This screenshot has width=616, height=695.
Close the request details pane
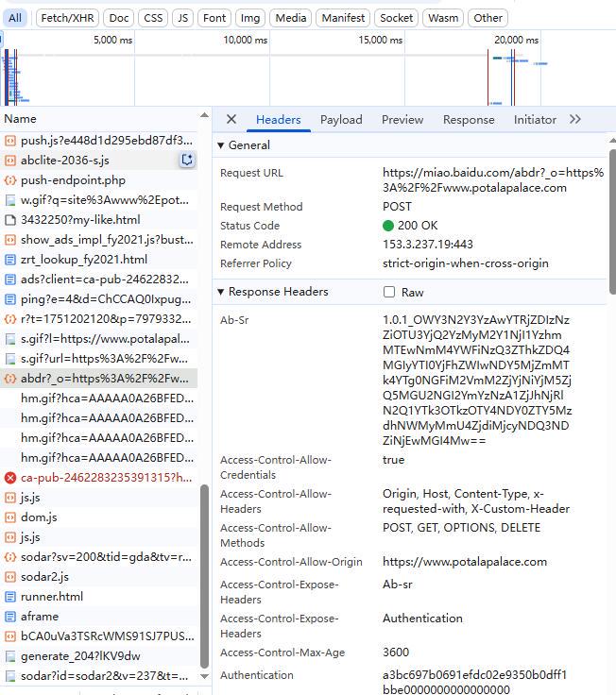231,119
